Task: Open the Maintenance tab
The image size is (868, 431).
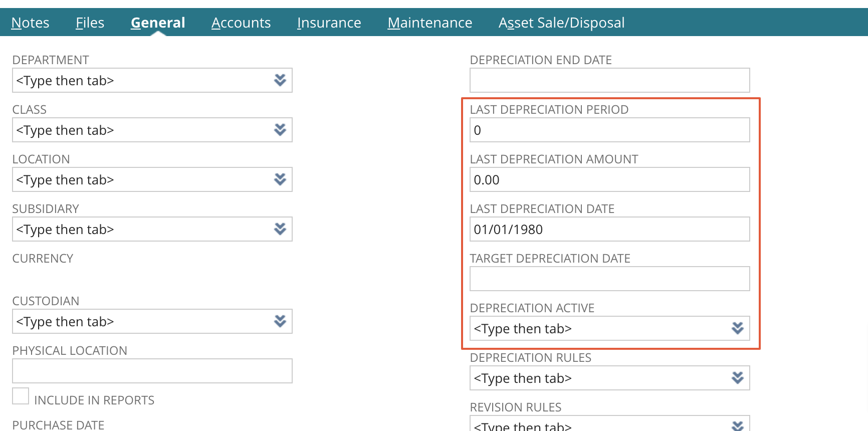Action: click(x=429, y=23)
